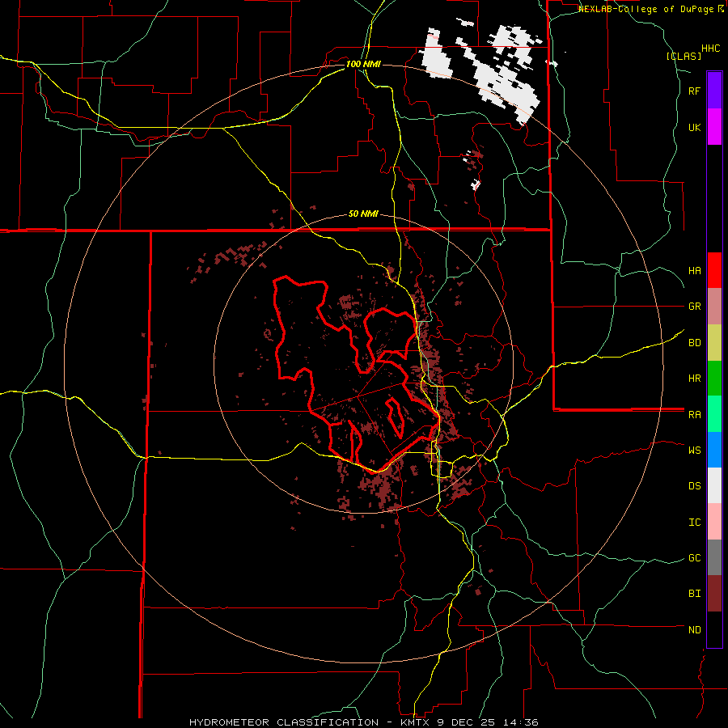Click the HR green legend swatch
Screen dimensions: 728x728
(714, 379)
